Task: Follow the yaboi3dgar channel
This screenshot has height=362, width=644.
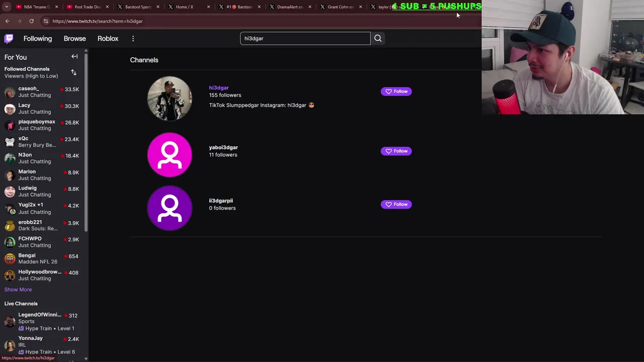Action: 396,151
